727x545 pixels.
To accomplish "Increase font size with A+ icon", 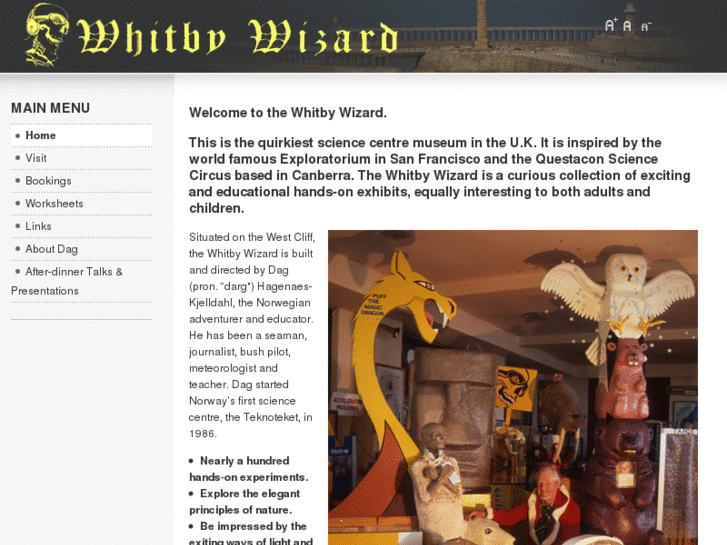I will [611, 25].
